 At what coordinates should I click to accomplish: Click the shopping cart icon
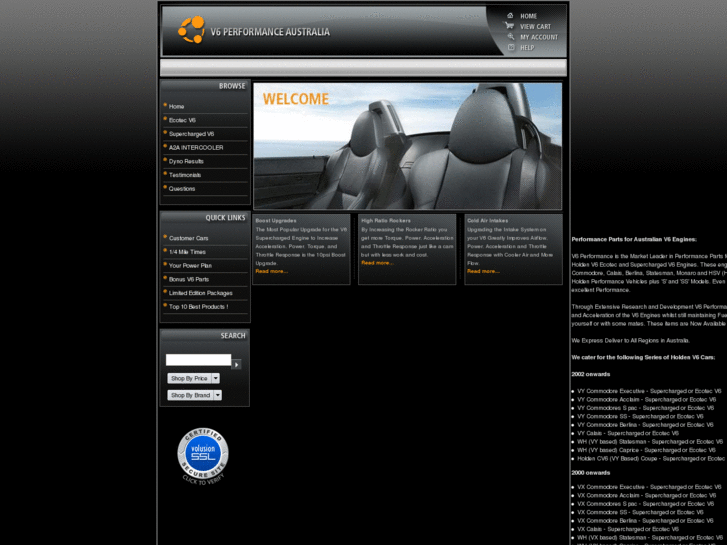coord(510,26)
